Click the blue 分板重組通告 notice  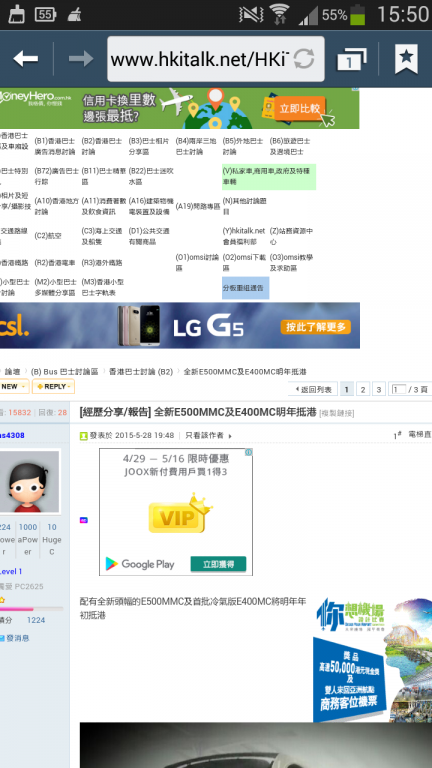245,288
